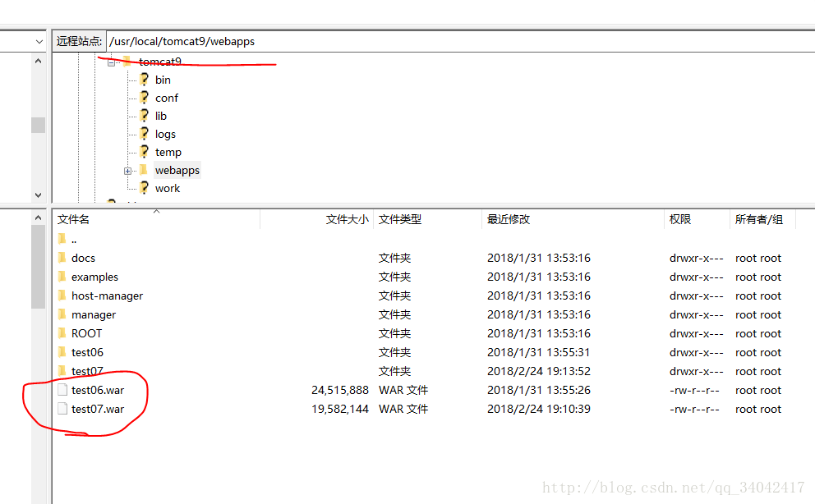Select file test07.war
The height and width of the screenshot is (504, 815).
point(98,409)
